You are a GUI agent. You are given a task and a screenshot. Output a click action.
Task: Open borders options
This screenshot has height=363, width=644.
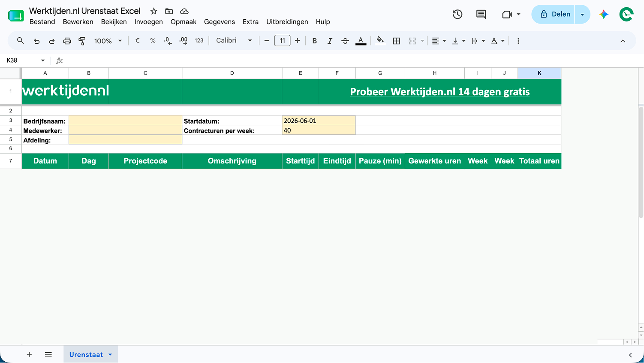(x=397, y=41)
